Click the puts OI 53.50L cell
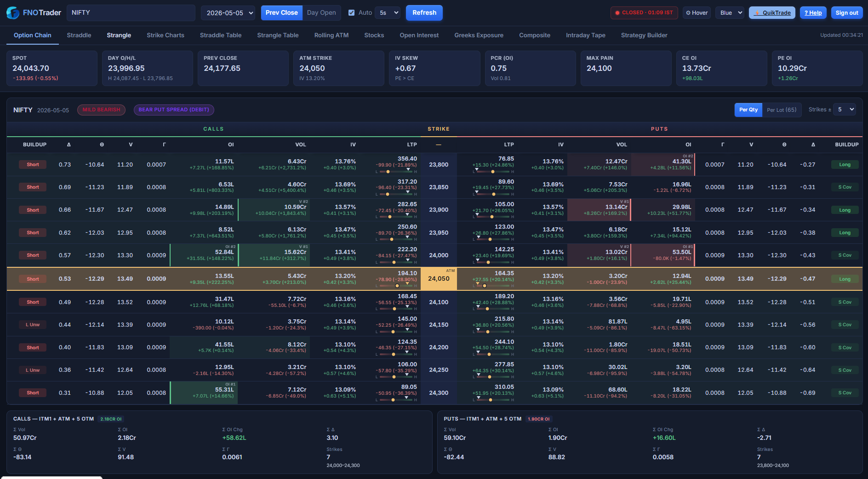This screenshot has height=479, width=868. pyautogui.click(x=662, y=255)
